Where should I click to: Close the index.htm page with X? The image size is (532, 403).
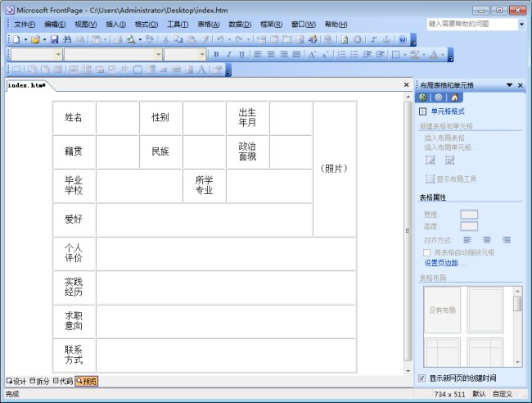[x=407, y=85]
